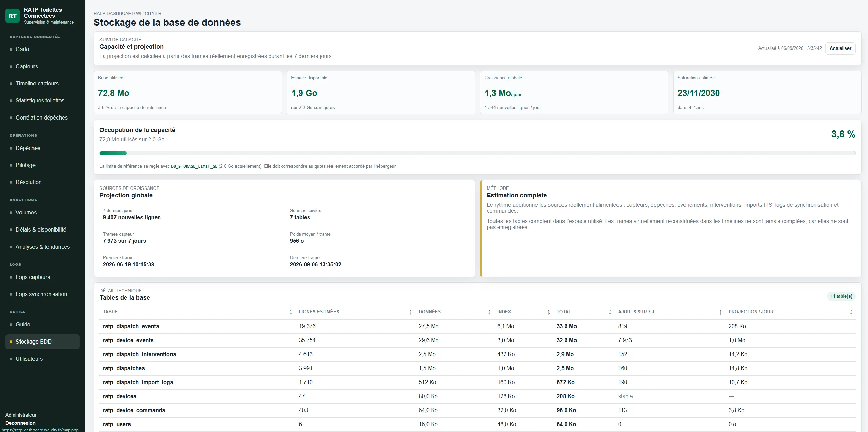
Task: Sort by TOTAL column arrows
Action: 610,312
